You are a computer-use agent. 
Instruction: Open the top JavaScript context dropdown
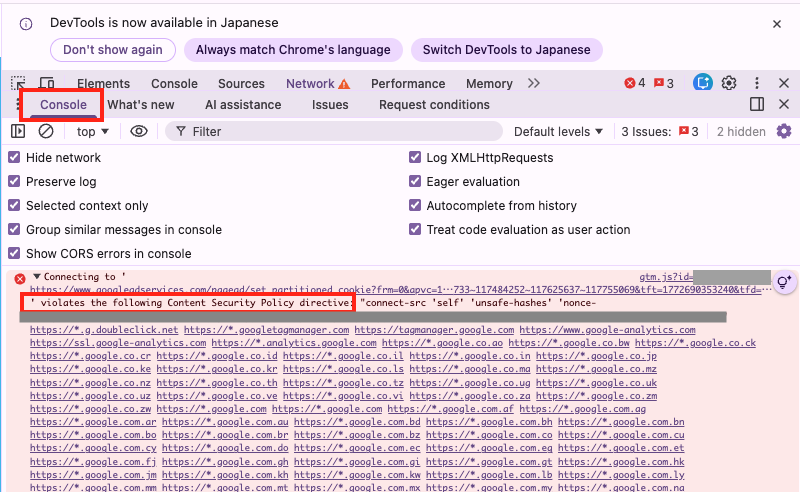click(x=93, y=131)
